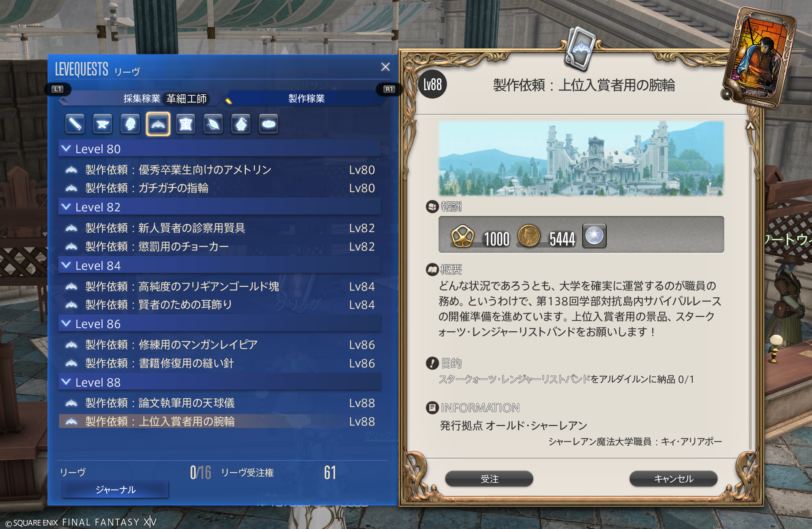Click the crystal reward item icon
Screen dimensions: 812x529
594,236
